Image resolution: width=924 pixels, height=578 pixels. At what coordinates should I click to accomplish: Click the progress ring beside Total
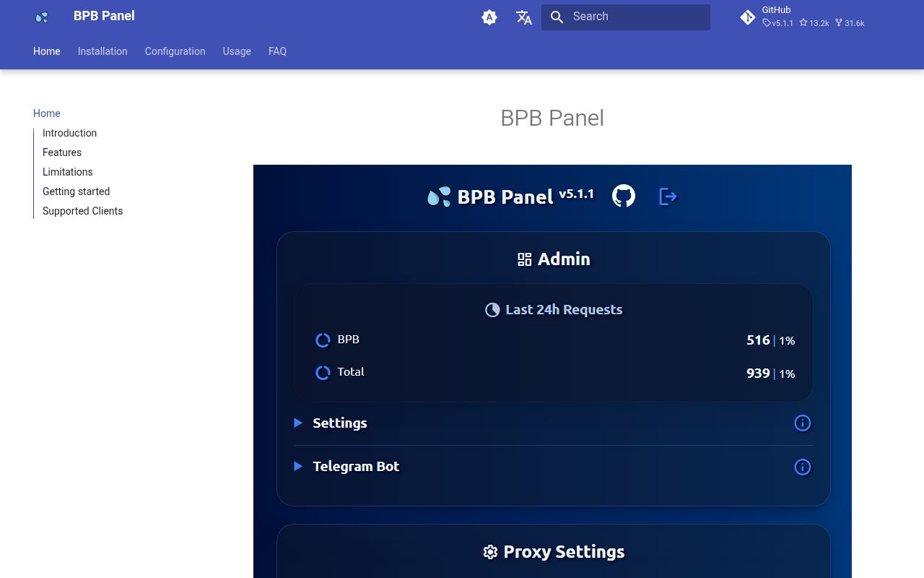323,373
